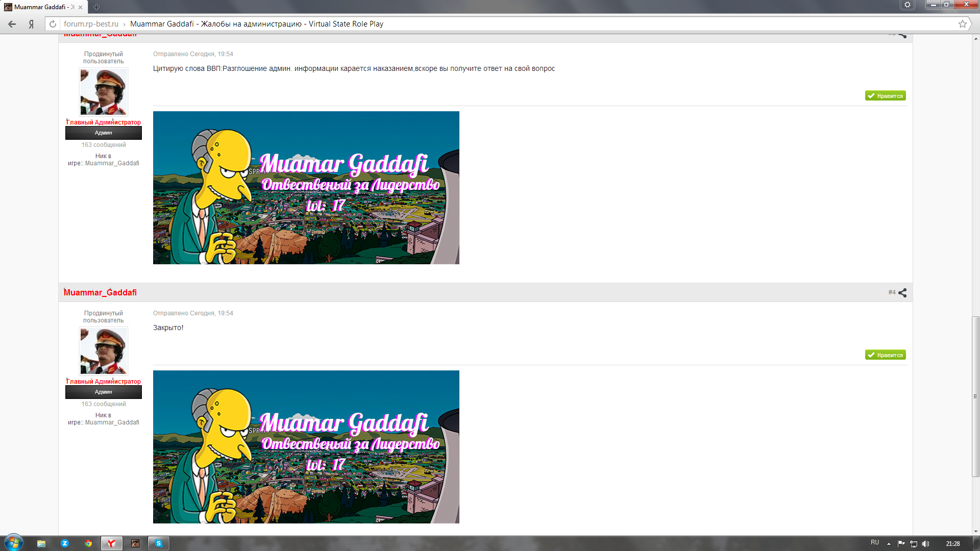Image resolution: width=980 pixels, height=551 pixels.
Task: Close the Muammar Gaddafi browser tab
Action: pyautogui.click(x=80, y=7)
